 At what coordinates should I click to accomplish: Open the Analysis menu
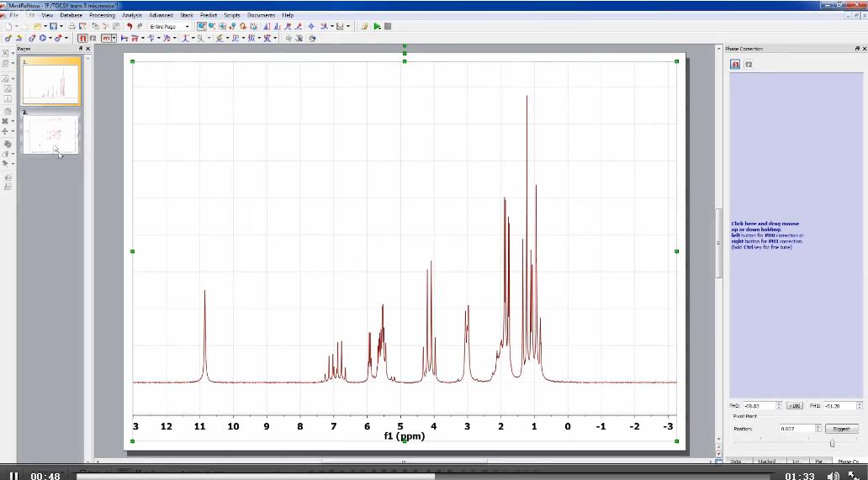pos(132,15)
